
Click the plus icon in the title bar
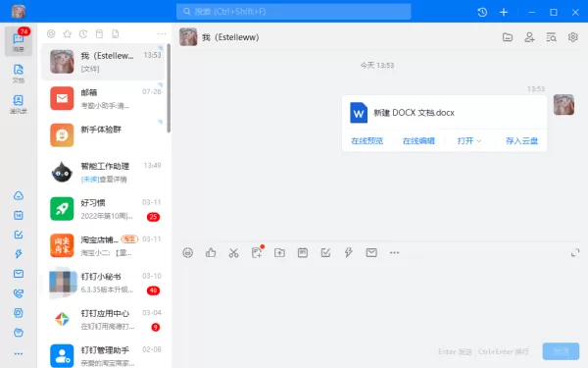click(504, 12)
